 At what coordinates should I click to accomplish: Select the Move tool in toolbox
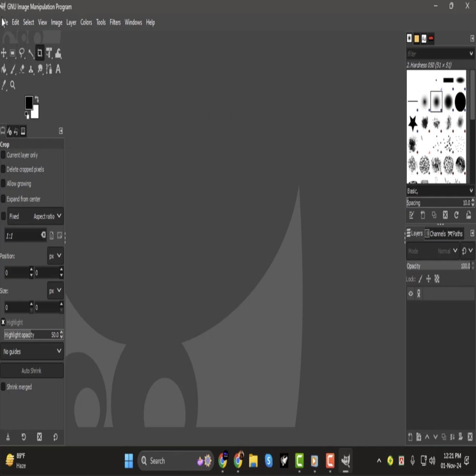coord(4,53)
